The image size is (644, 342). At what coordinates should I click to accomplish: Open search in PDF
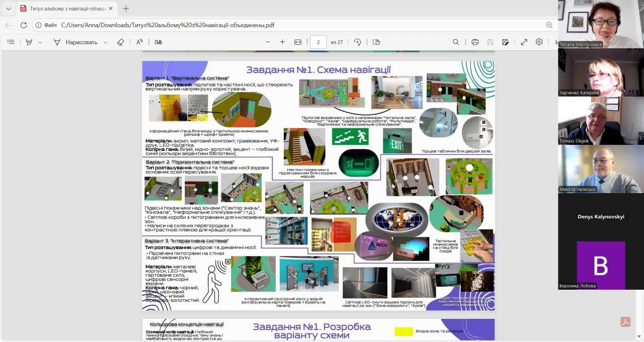point(456,42)
